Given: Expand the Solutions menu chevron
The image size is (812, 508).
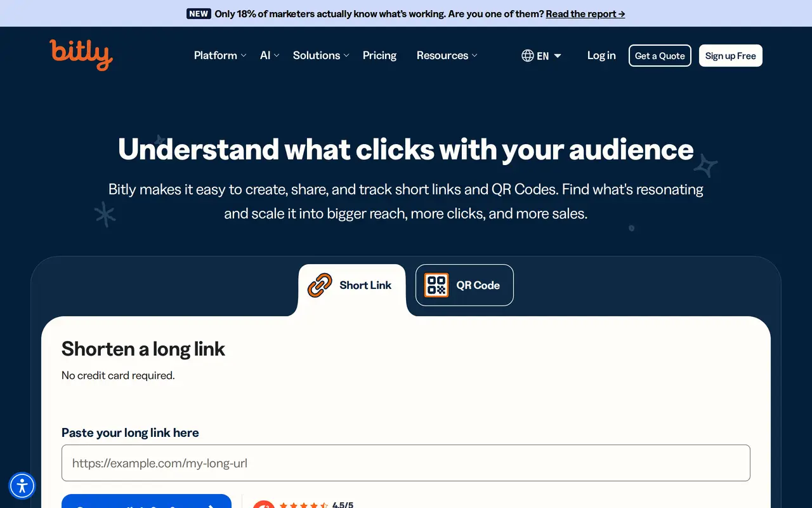Looking at the screenshot, I should pos(346,56).
